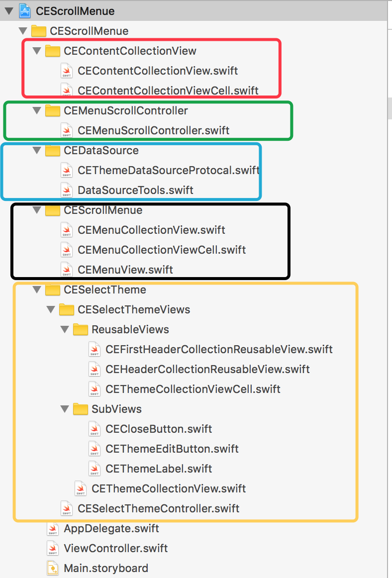
Task: Click the Swift icon beside AppDelegate.swift
Action: click(53, 529)
